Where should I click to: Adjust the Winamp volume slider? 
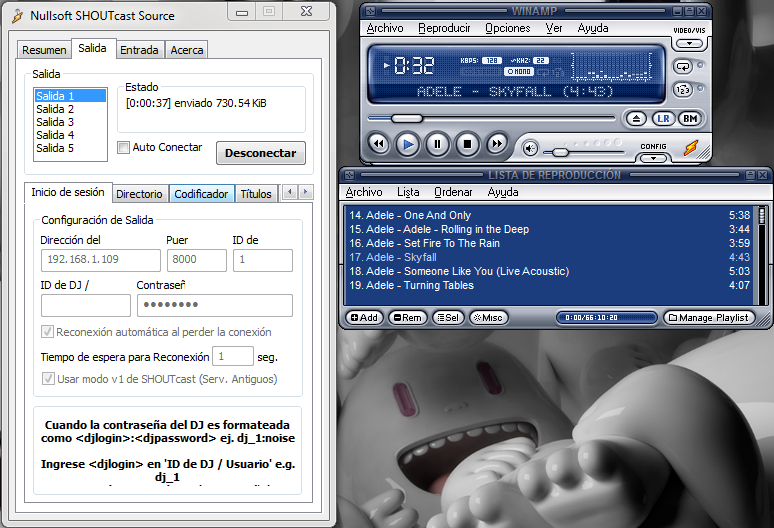(560, 152)
